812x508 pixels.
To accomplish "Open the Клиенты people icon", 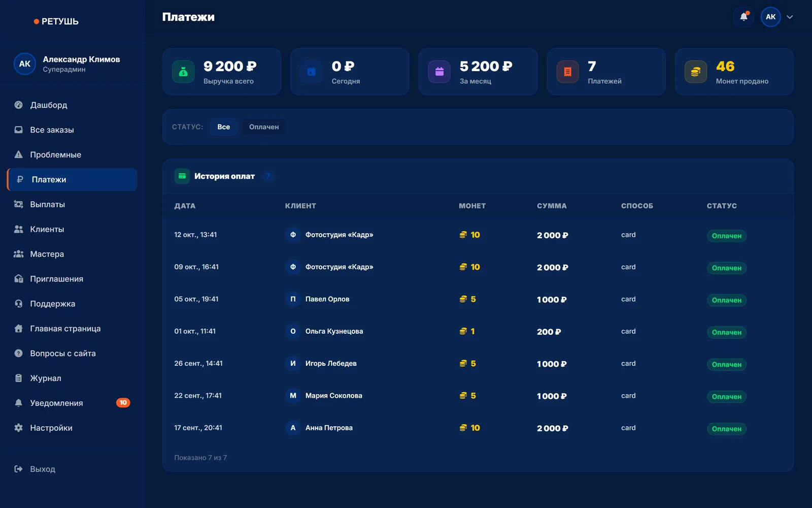I will point(19,229).
